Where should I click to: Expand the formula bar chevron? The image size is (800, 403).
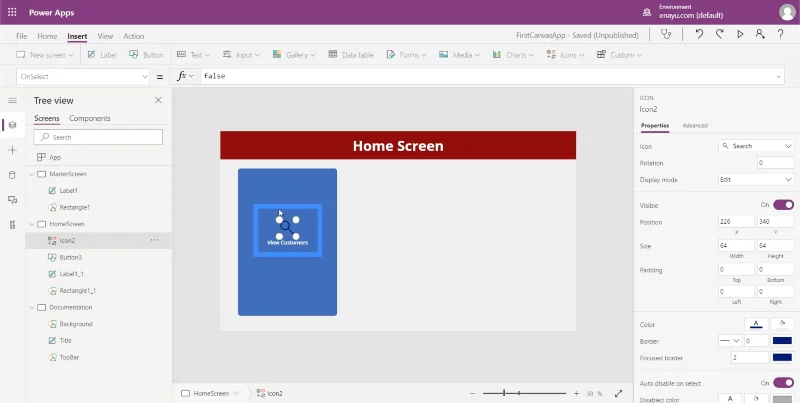[779, 77]
